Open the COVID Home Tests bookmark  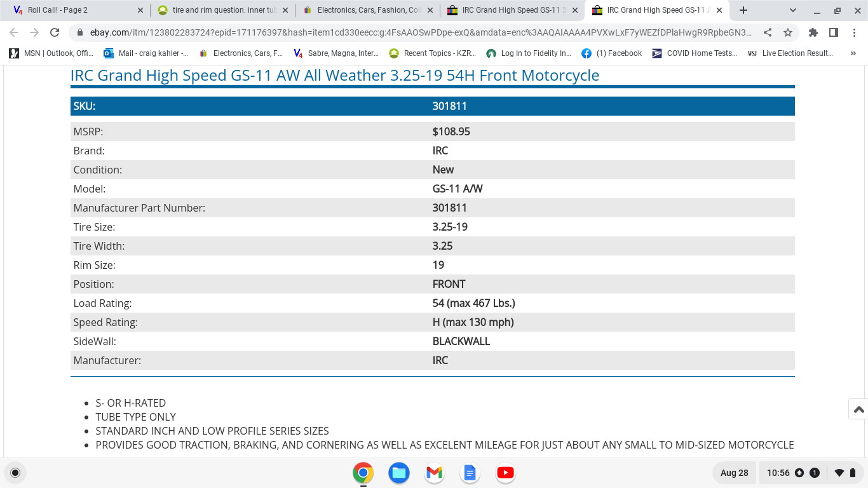click(694, 53)
